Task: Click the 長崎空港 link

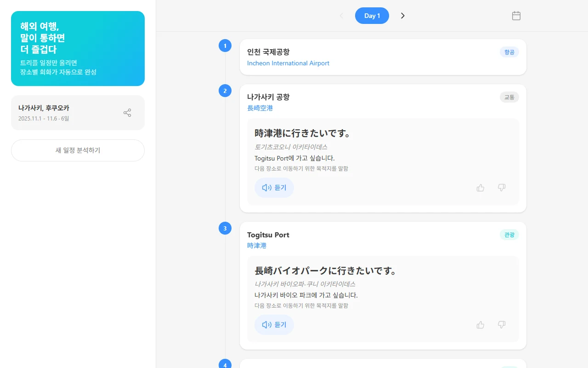Action: point(260,108)
